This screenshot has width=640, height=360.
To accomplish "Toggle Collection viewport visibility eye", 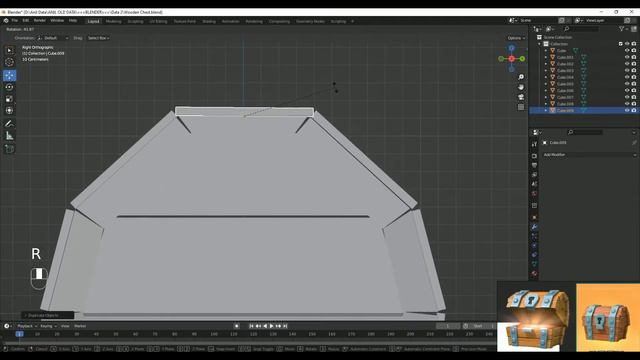I will [627, 44].
